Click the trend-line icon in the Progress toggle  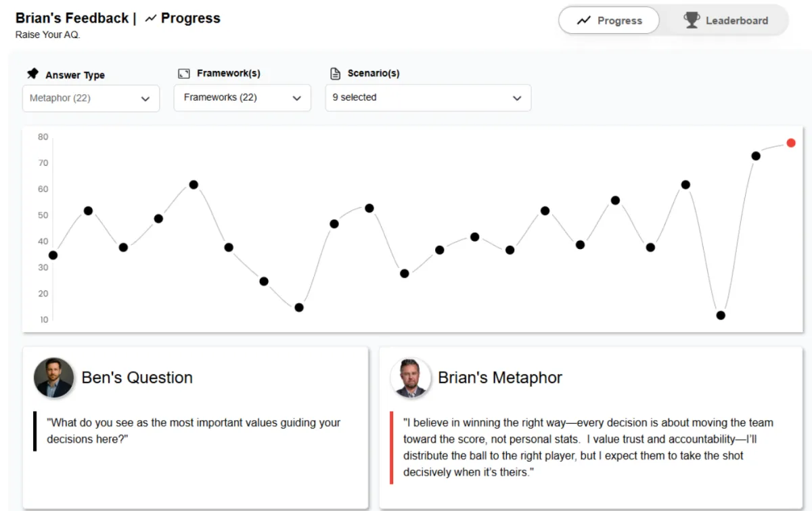pyautogui.click(x=583, y=20)
